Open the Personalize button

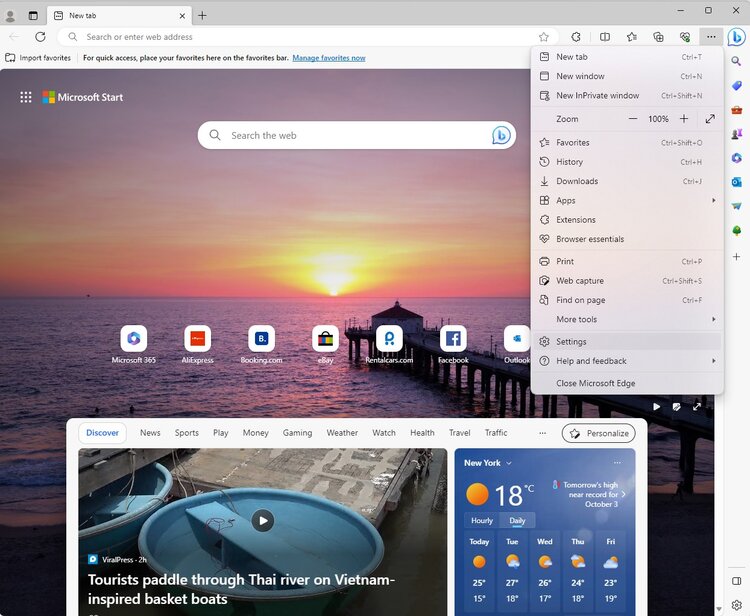coord(599,433)
